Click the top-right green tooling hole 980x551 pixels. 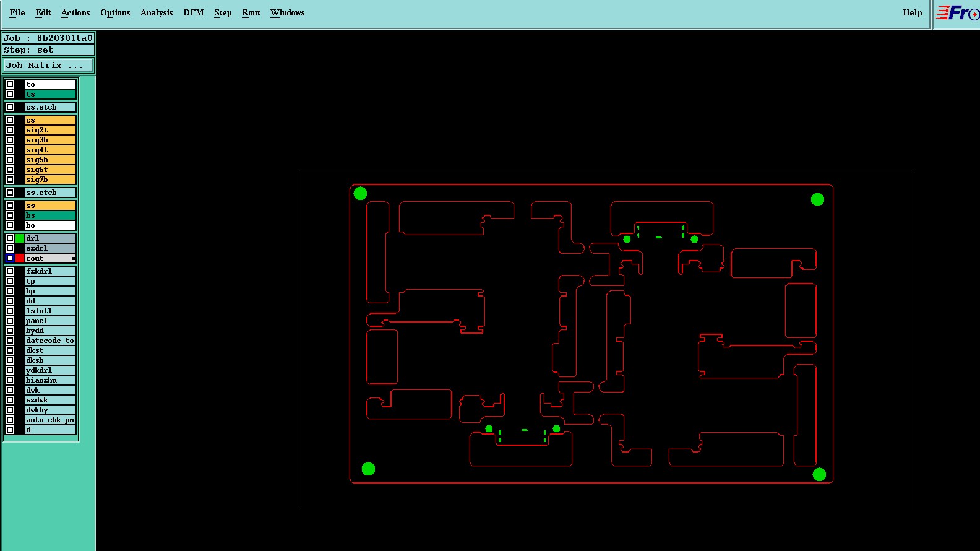817,199
